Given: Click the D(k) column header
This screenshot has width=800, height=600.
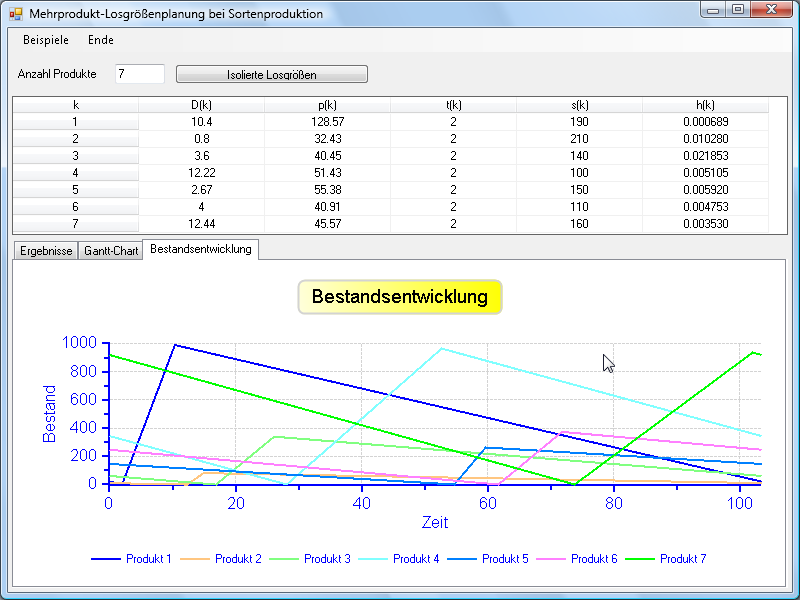Looking at the screenshot, I should (201, 105).
